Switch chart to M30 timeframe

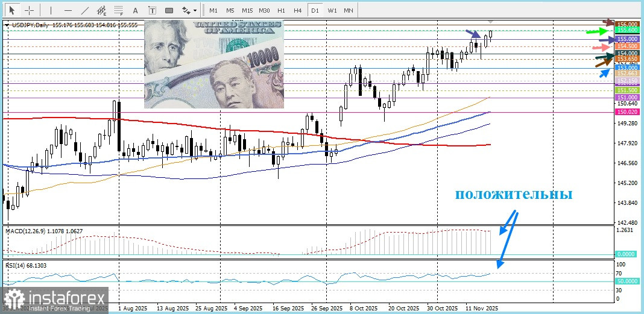pyautogui.click(x=265, y=10)
